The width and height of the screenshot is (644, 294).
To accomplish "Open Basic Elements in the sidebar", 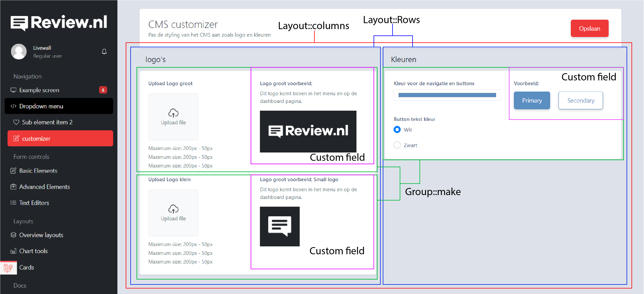I will 59,171.
